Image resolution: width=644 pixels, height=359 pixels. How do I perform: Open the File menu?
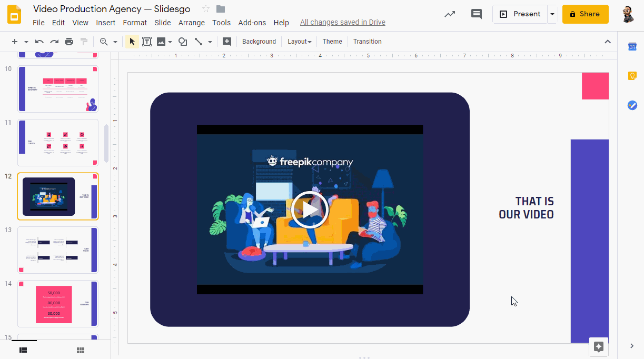(38, 23)
